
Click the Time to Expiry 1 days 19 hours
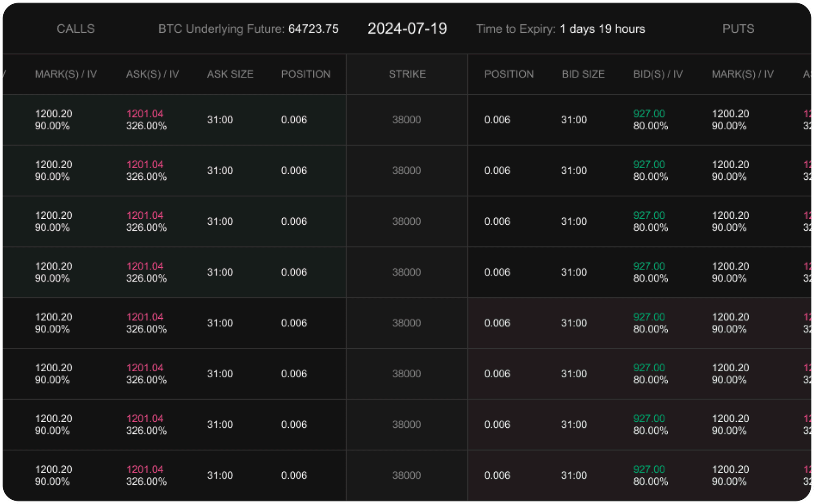tap(602, 29)
